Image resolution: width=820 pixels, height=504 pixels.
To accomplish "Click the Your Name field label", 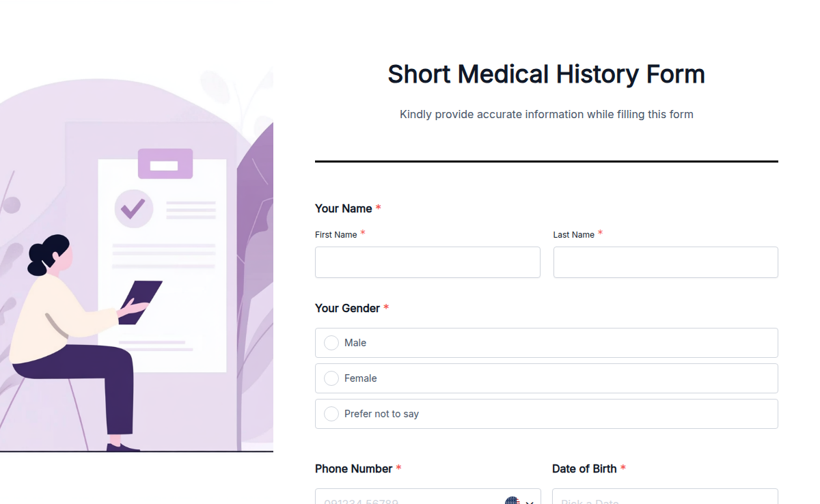I will (x=344, y=208).
